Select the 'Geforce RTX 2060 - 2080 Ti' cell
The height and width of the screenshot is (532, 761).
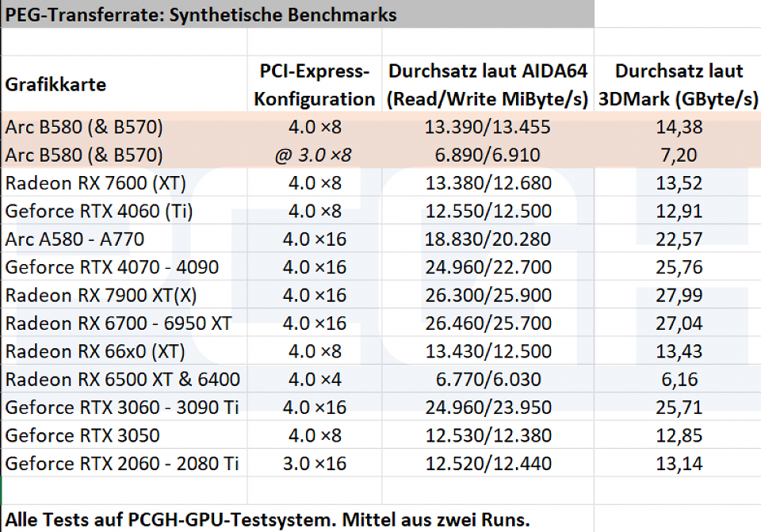(124, 464)
